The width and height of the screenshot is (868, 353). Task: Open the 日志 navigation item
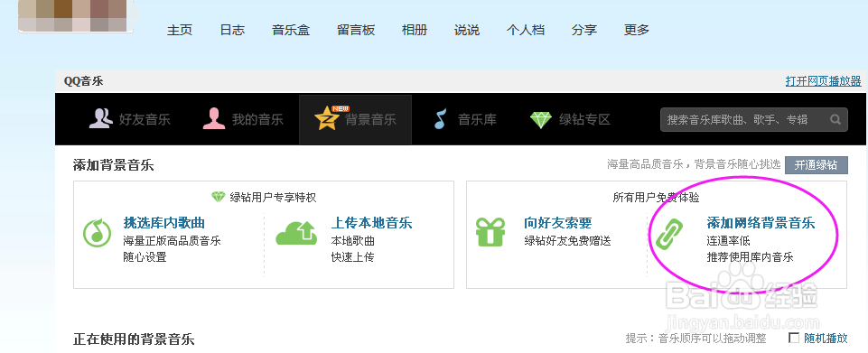(x=232, y=30)
